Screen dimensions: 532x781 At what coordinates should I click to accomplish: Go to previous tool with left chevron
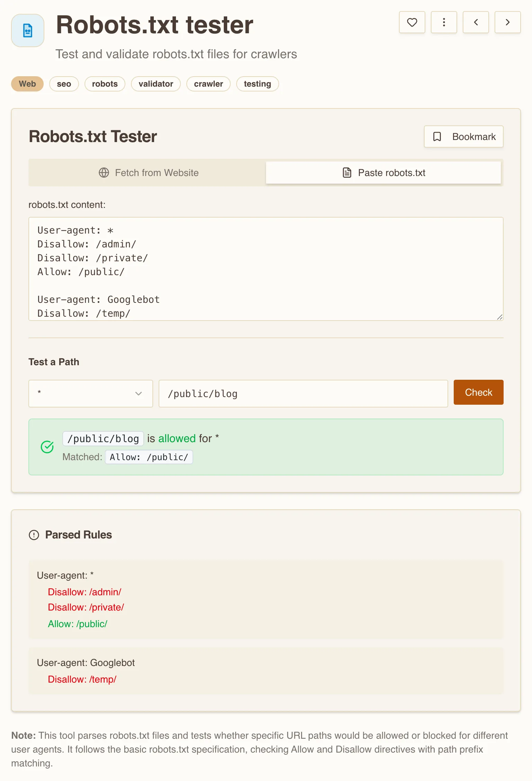pyautogui.click(x=476, y=22)
